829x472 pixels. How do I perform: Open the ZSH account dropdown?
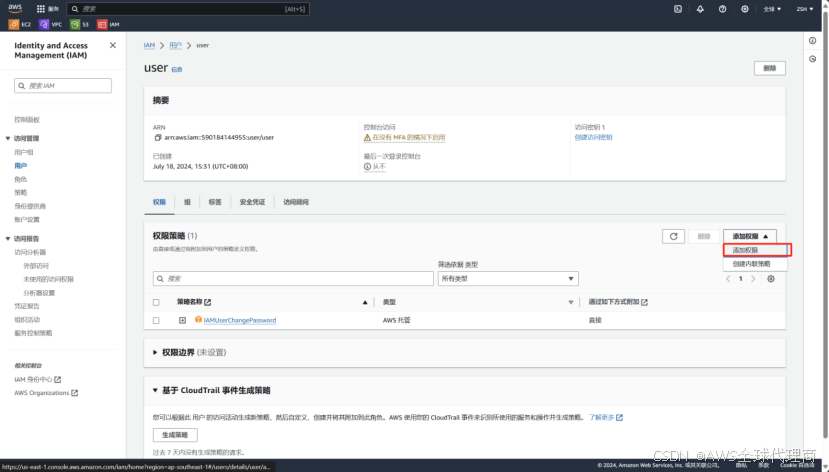tap(805, 9)
